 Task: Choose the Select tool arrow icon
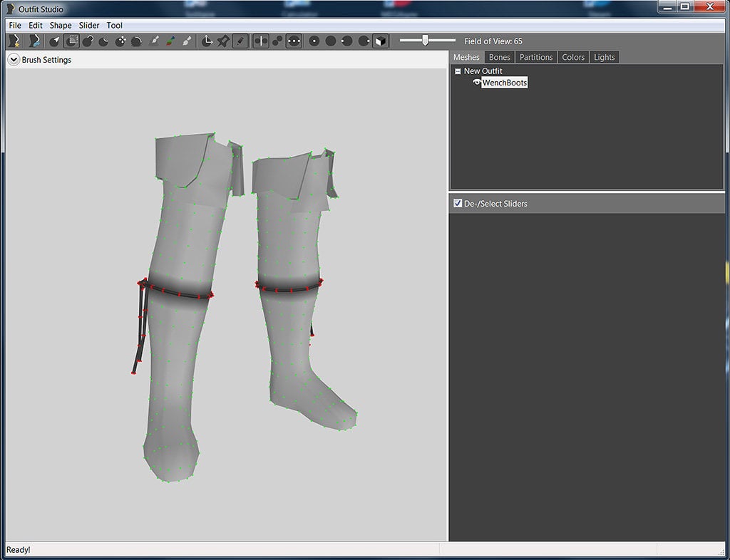point(55,41)
